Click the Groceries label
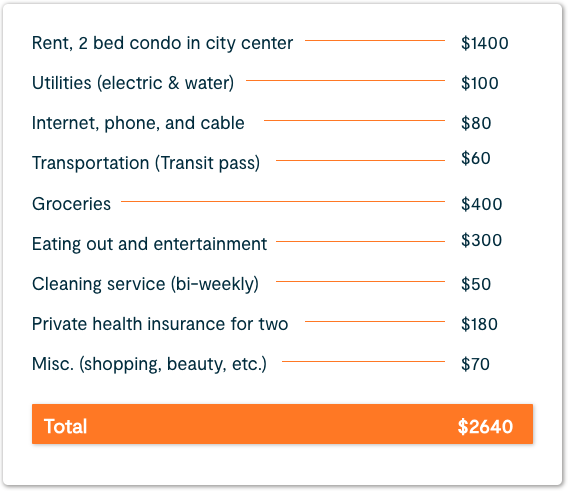568x491 pixels. click(x=71, y=204)
